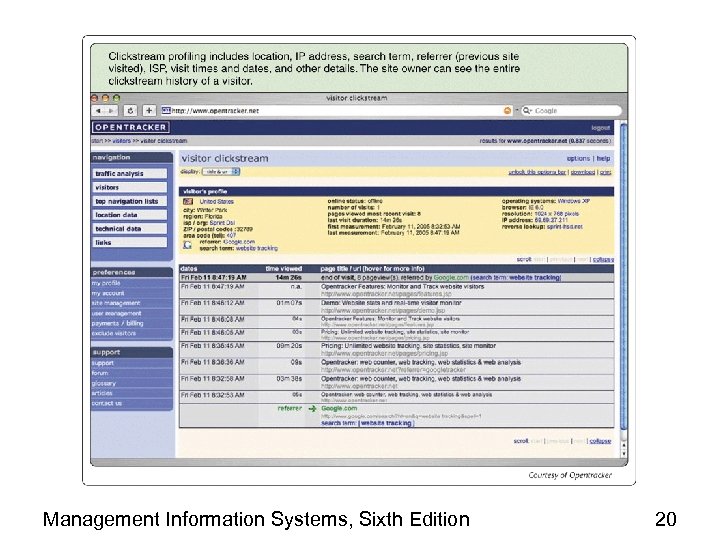Open links navigation item
Viewport: 720px width, 540px height.
pos(130,242)
